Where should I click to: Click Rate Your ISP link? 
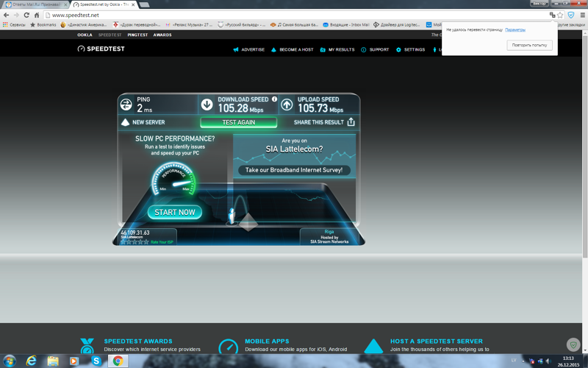coord(162,242)
